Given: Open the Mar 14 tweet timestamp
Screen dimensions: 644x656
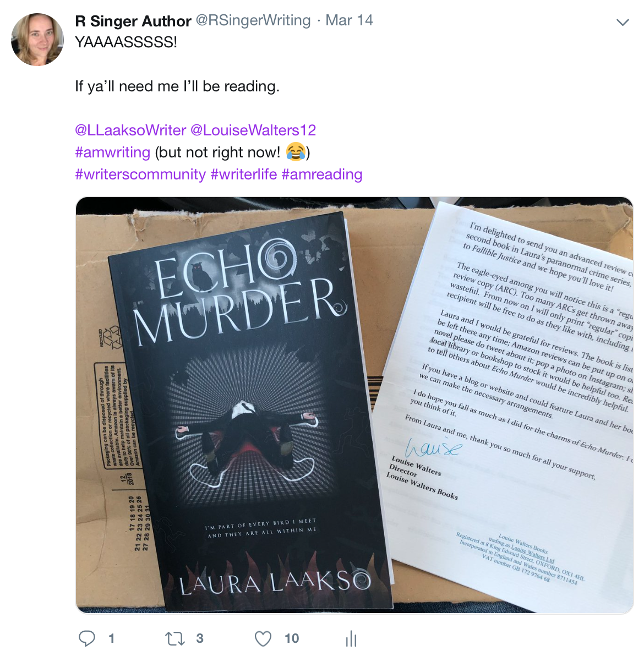Looking at the screenshot, I should tap(349, 20).
